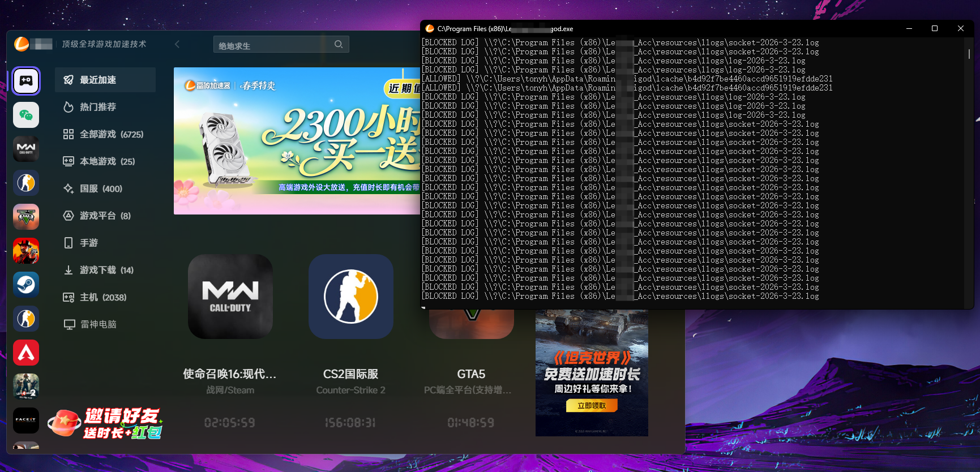This screenshot has width=980, height=472.
Task: Click the Steam sidebar icon
Action: 26,285
